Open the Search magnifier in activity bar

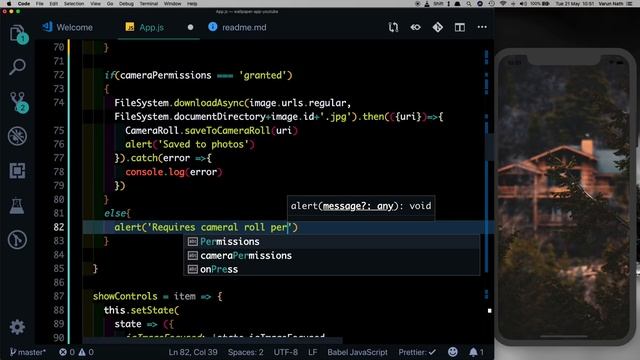(x=18, y=67)
